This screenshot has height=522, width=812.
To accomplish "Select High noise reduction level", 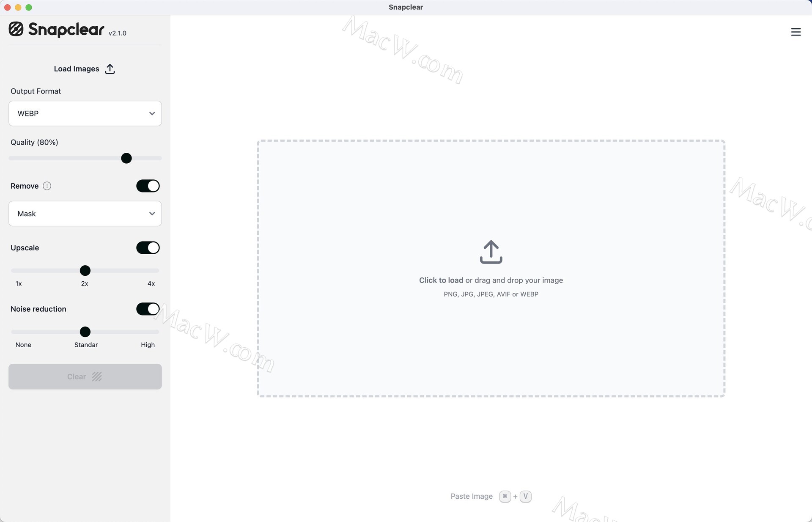I will coord(156,332).
